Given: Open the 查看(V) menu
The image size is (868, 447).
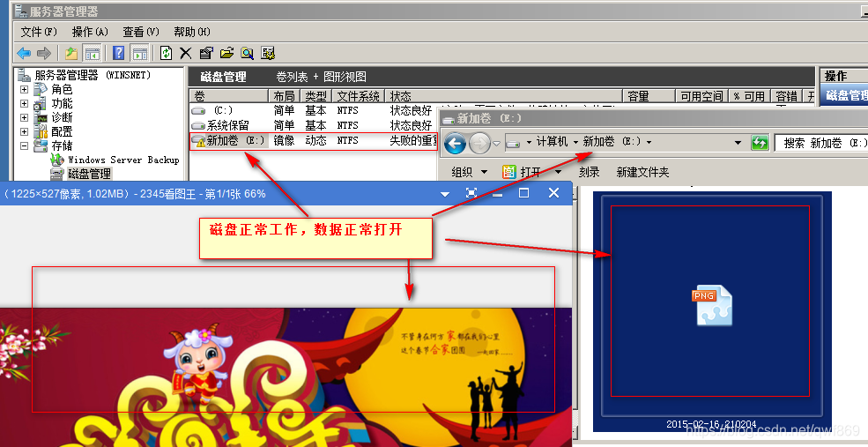Looking at the screenshot, I should pyautogui.click(x=141, y=32).
